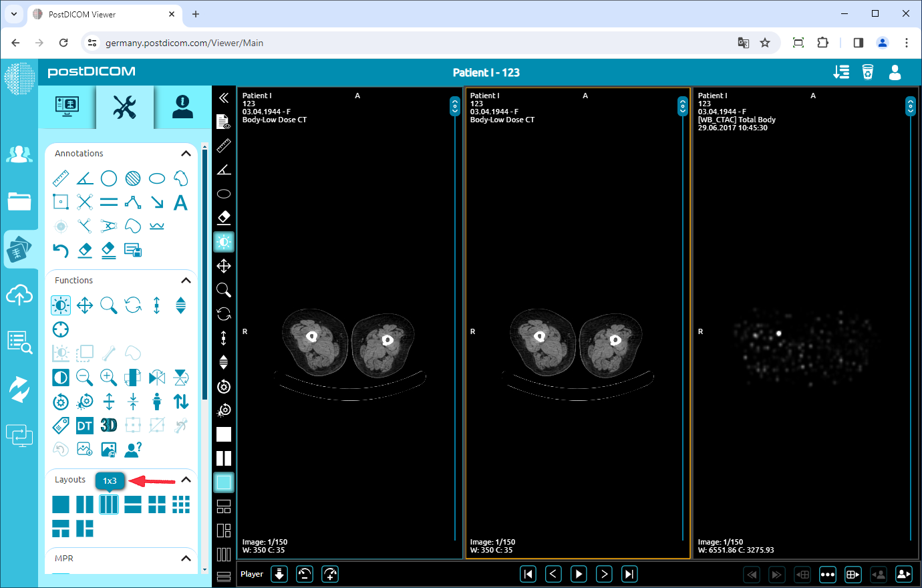Select the ruler measurement annotation tool

click(x=61, y=178)
